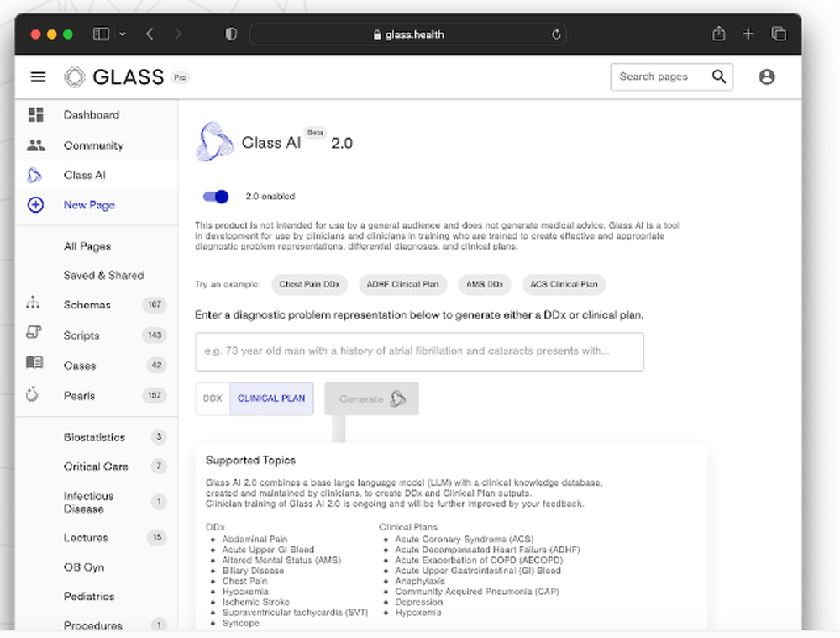Click the Dashboard grid icon
The width and height of the screenshot is (840, 638).
[36, 114]
